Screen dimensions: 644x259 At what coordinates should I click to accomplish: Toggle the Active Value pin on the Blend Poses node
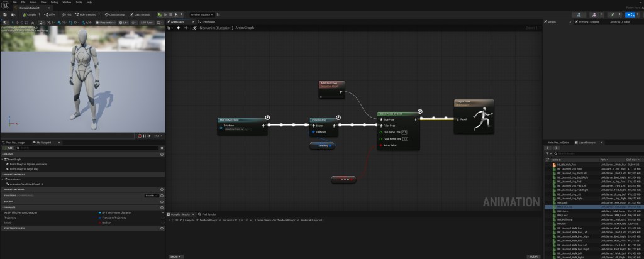tap(380, 145)
